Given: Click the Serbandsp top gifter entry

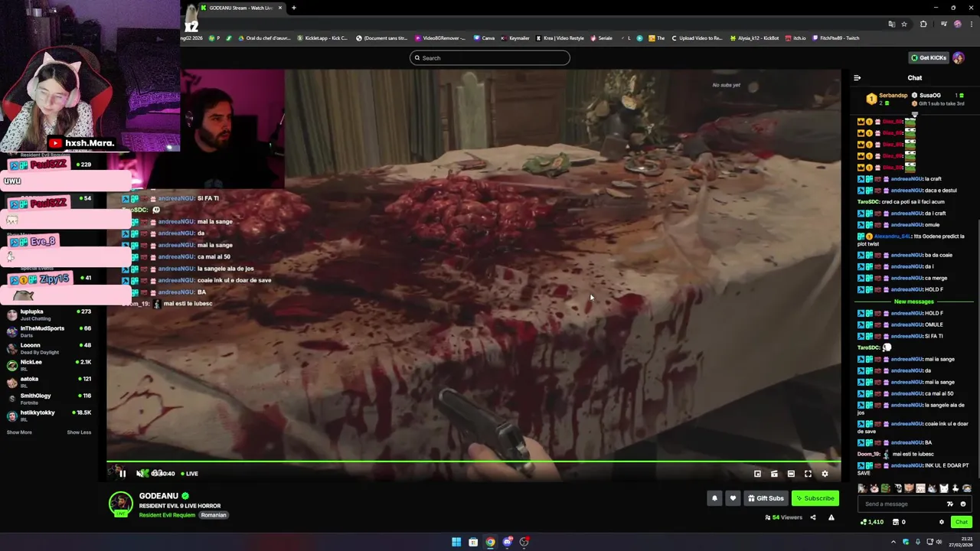Looking at the screenshot, I should coord(887,99).
